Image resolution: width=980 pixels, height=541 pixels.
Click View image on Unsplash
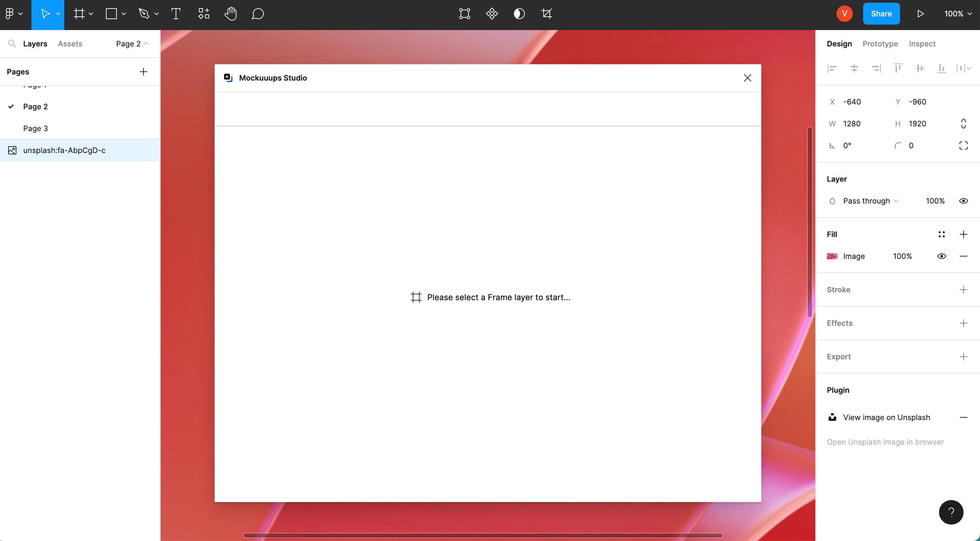tap(886, 417)
